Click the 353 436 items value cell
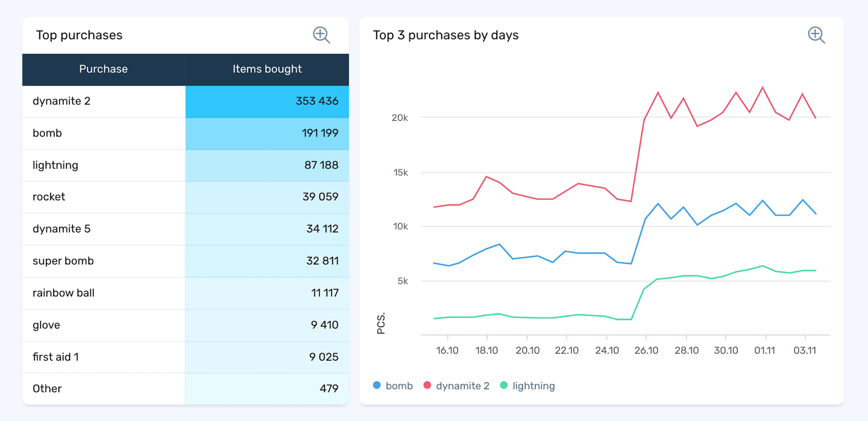 316,101
